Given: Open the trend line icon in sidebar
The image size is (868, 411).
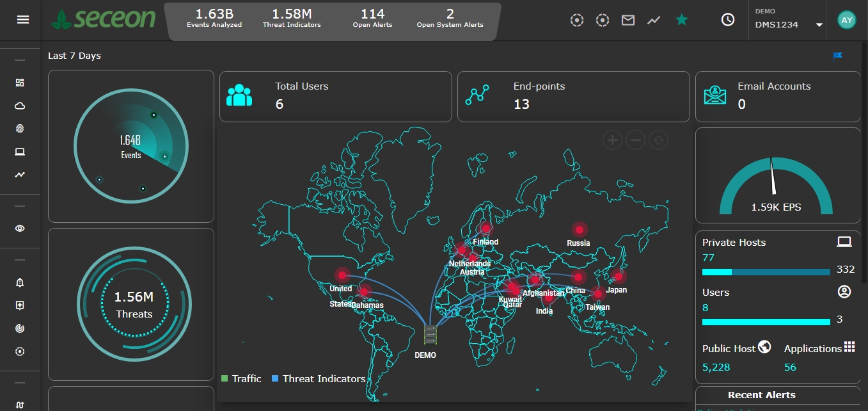Looking at the screenshot, I should [20, 175].
